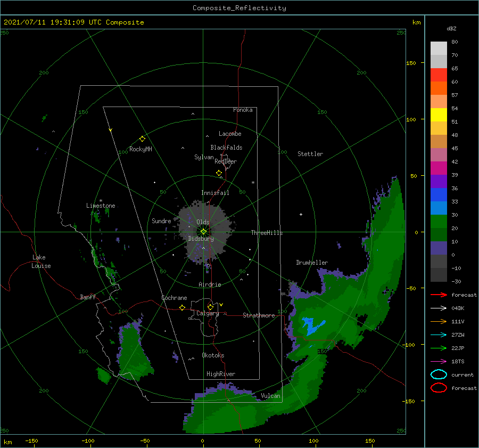The height and width of the screenshot is (448, 479).
Task: Click the Lacombe label on the map
Action: pyautogui.click(x=230, y=134)
